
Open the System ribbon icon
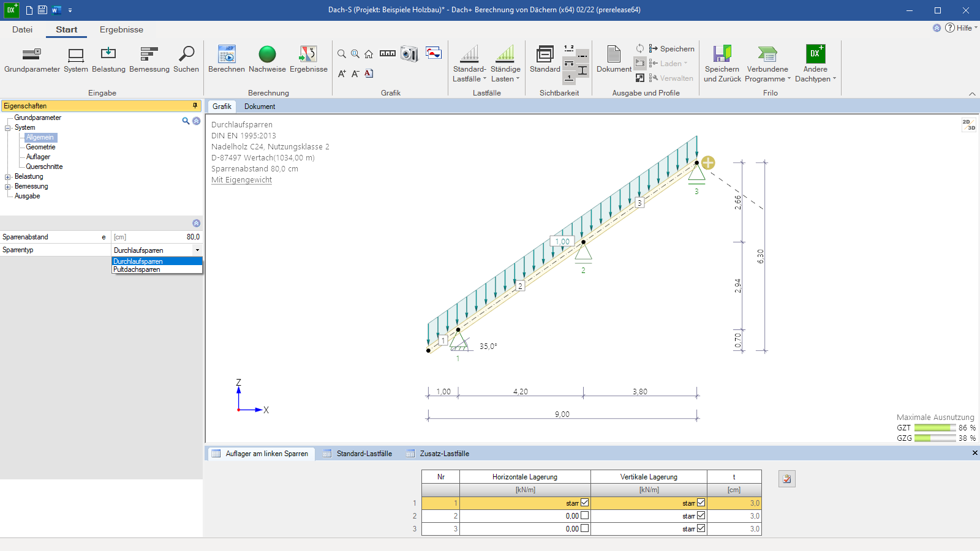coord(76,55)
